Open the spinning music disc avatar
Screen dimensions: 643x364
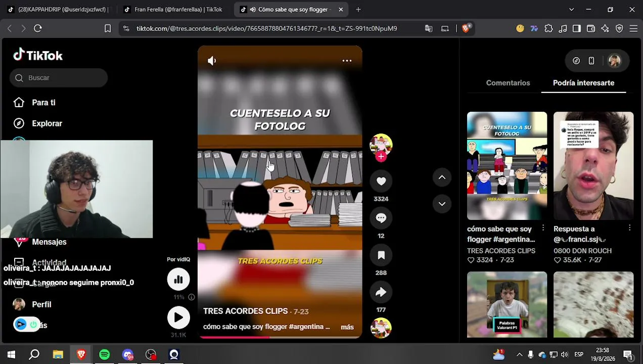coord(381,328)
